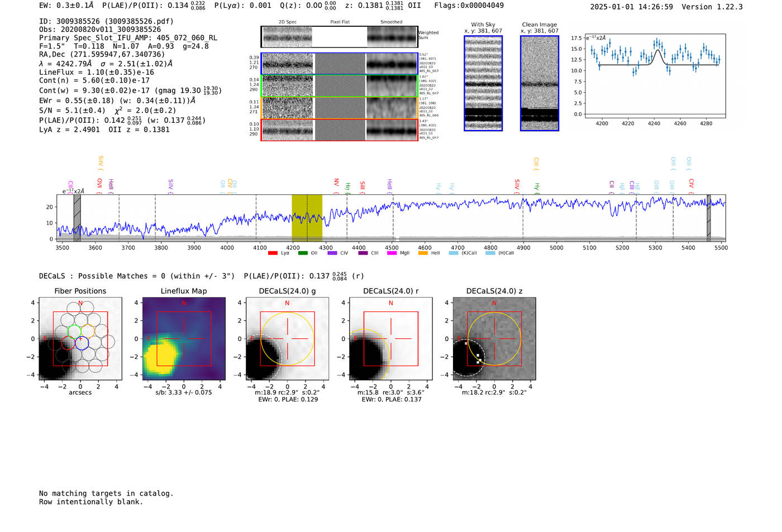
Task: Click the hatched gray band near 3550
Action: [x=77, y=218]
